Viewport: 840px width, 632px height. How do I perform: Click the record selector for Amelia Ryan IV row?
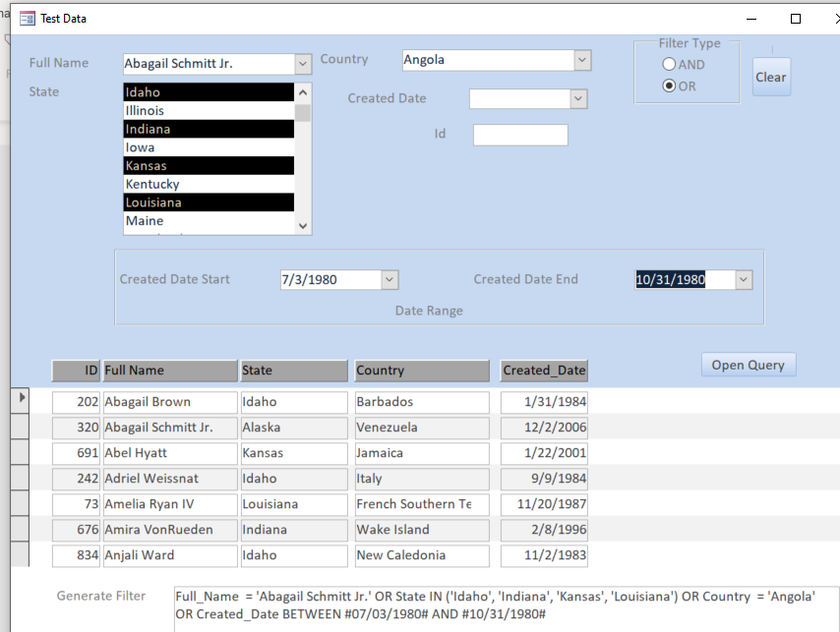[x=20, y=503]
